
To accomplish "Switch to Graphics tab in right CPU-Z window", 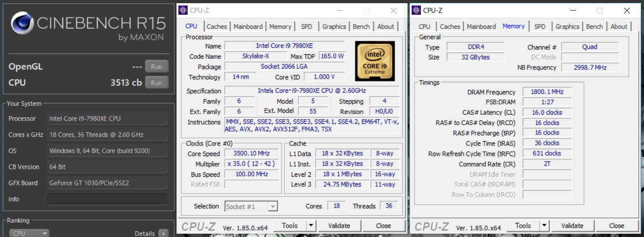I will pos(567,27).
